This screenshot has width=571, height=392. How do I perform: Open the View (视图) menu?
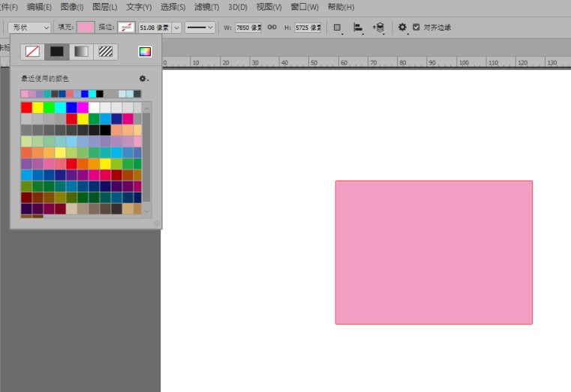pos(269,7)
